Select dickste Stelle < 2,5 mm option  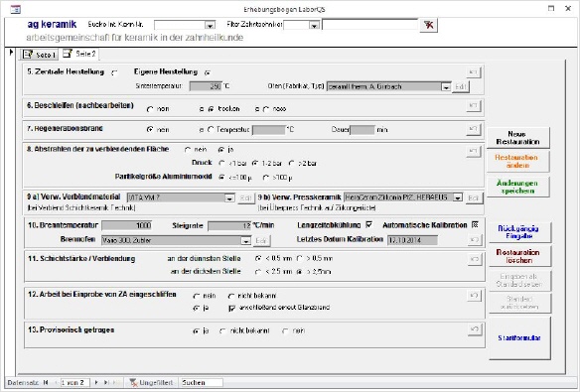(x=258, y=272)
